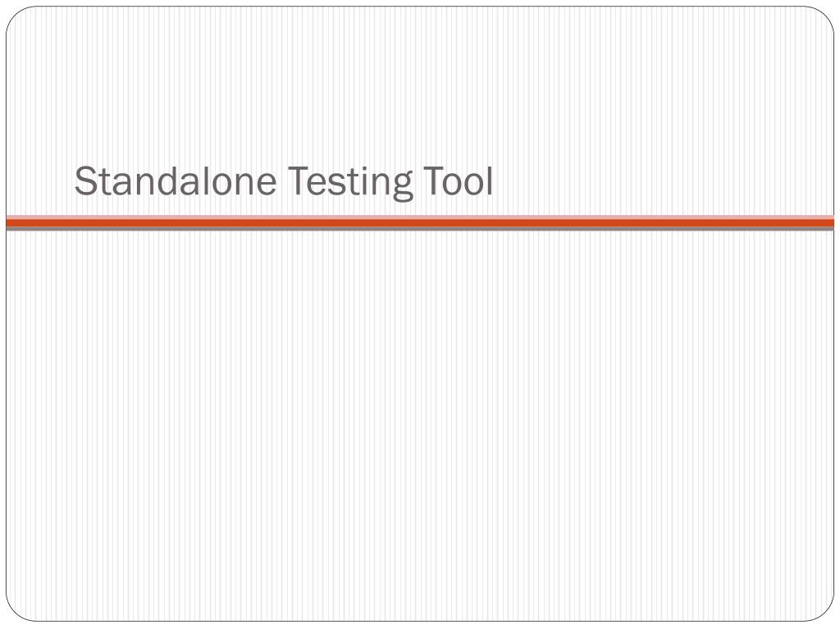This screenshot has width=840, height=630.
Task: Click the slide's rounded bottom-left corner
Action: (x=16, y=612)
